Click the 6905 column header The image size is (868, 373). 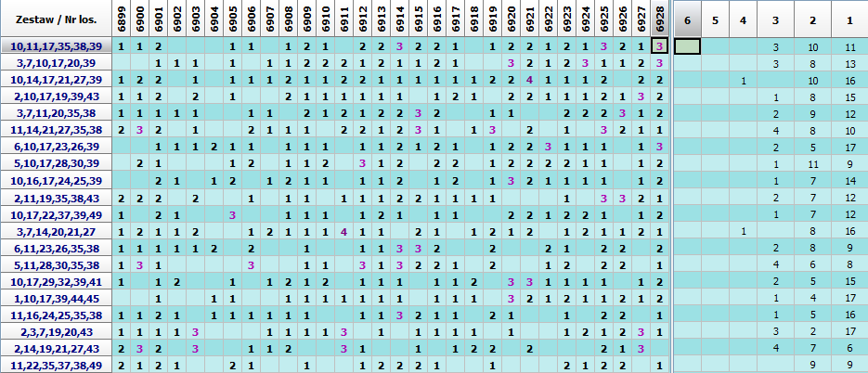click(x=232, y=19)
